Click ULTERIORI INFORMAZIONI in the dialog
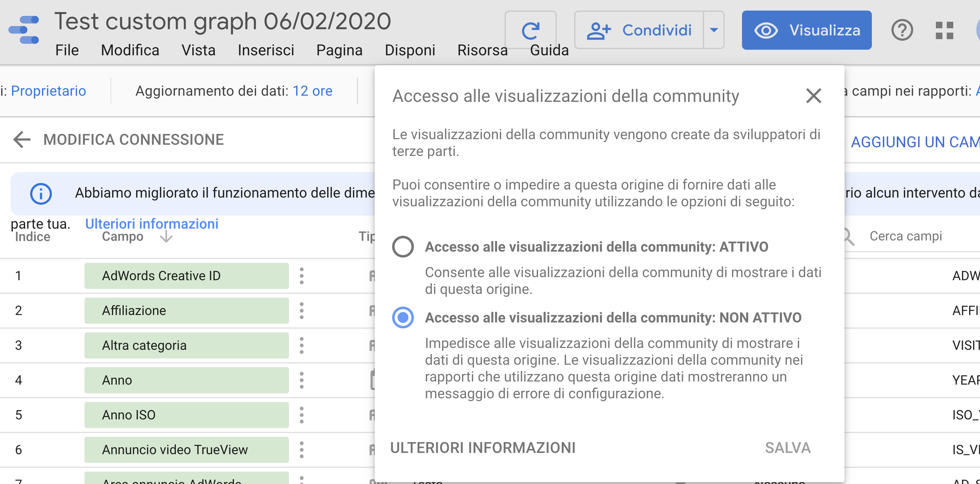Image resolution: width=980 pixels, height=484 pixels. [483, 448]
